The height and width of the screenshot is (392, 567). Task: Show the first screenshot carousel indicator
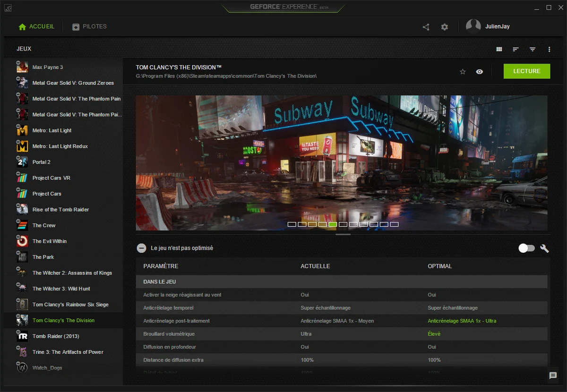(x=292, y=224)
